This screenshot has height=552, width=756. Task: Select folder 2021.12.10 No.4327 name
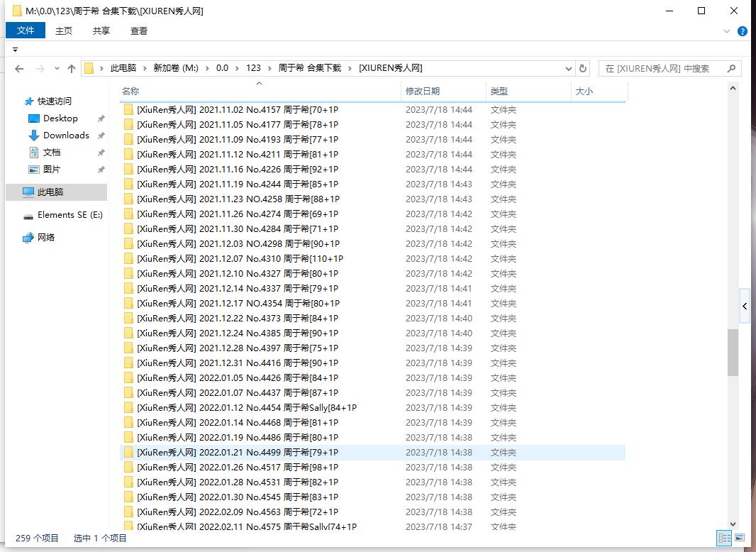238,274
